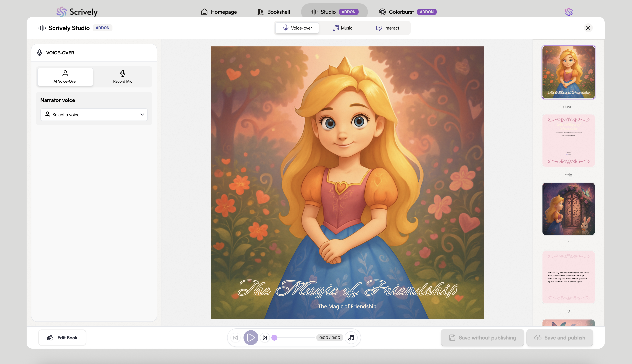Open the Select a voice dropdown

tap(94, 115)
